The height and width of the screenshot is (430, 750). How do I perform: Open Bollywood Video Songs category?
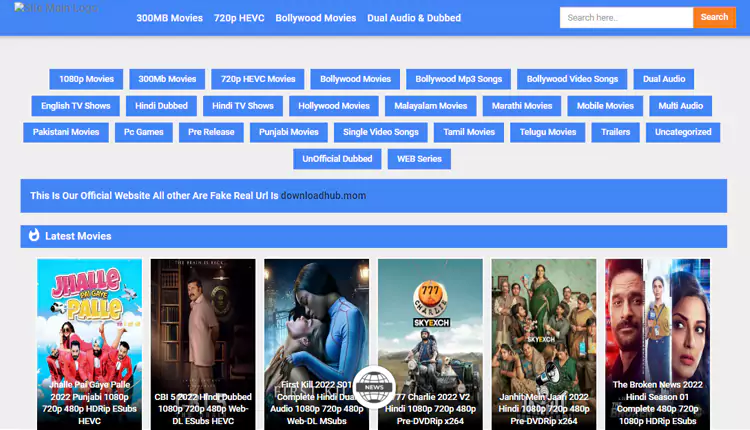572,79
